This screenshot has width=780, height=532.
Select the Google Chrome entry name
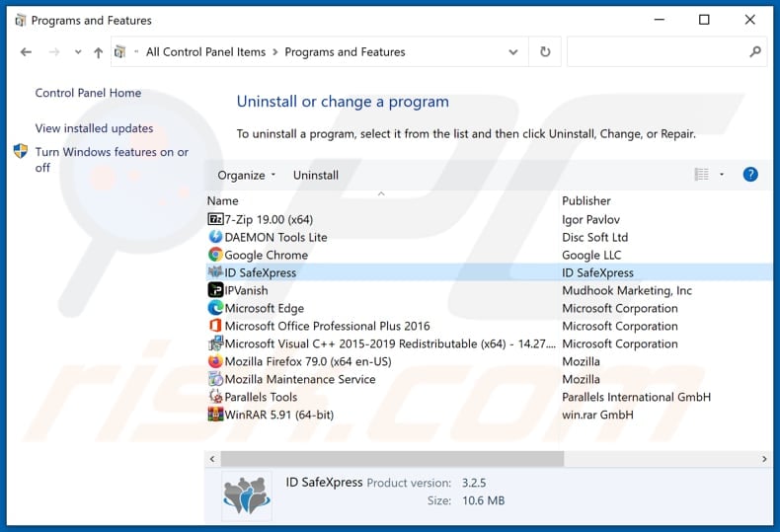tap(267, 255)
